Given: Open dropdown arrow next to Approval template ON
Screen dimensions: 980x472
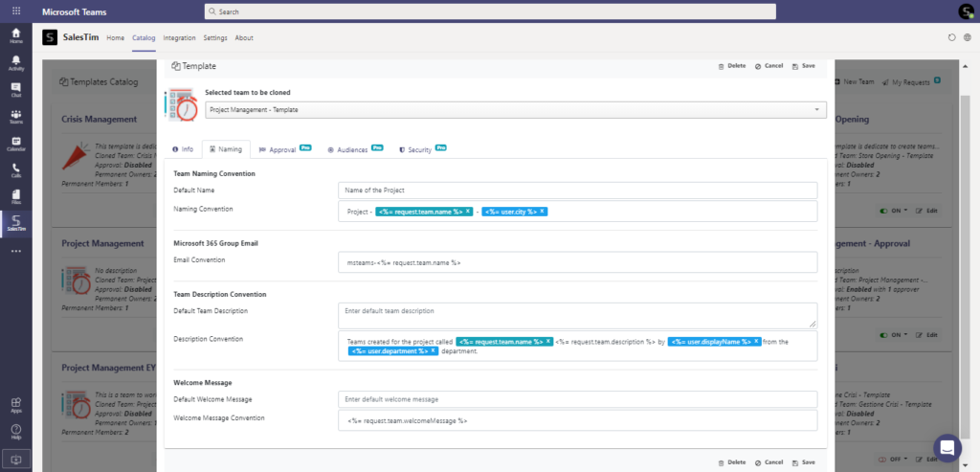Looking at the screenshot, I should (x=905, y=335).
